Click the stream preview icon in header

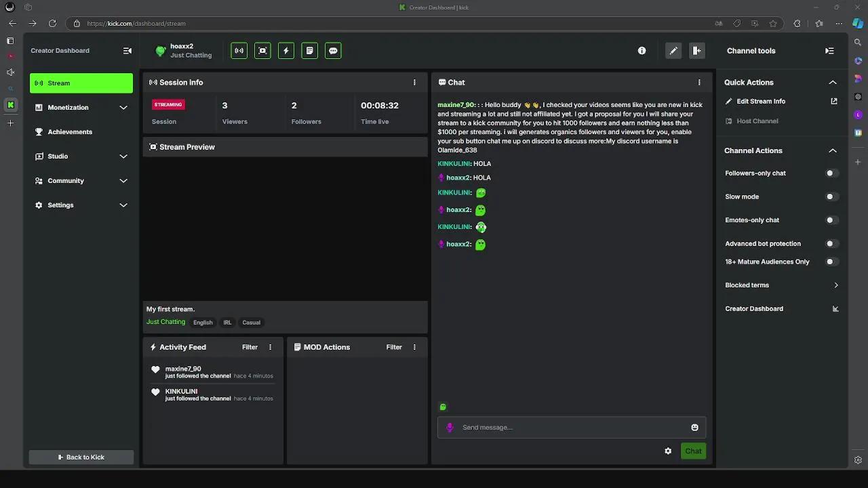click(x=262, y=51)
